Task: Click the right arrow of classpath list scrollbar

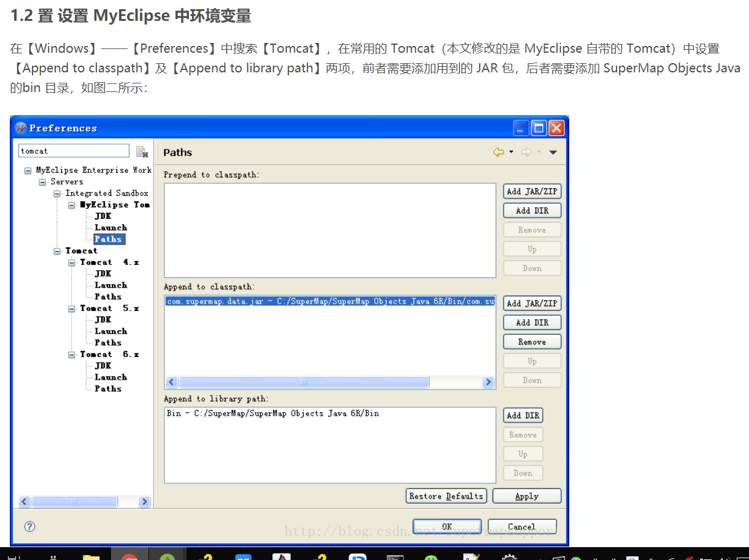Action: pyautogui.click(x=488, y=382)
